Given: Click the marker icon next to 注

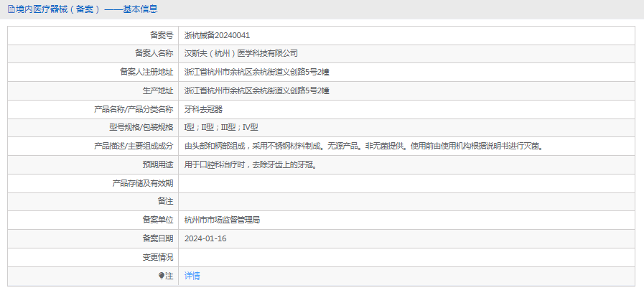Looking at the screenshot, I should [x=161, y=276].
